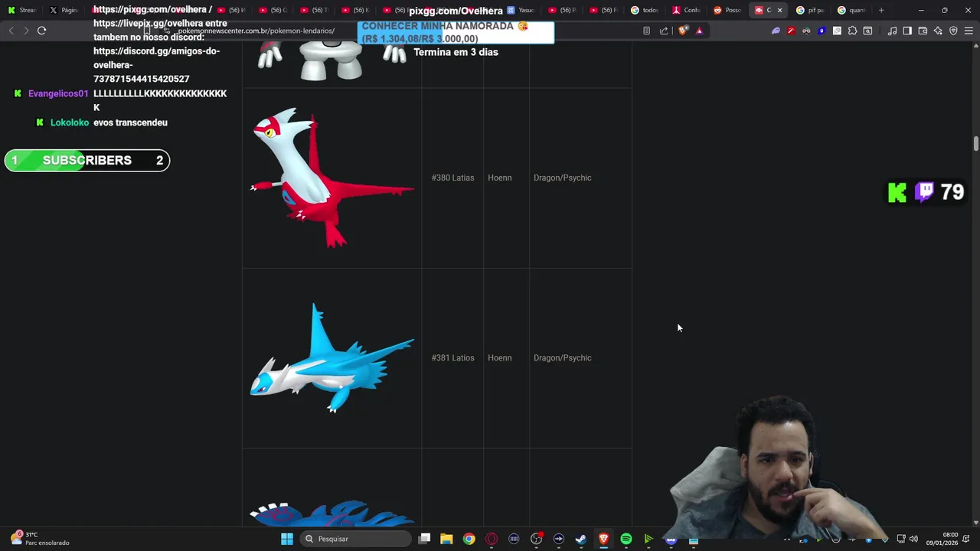The width and height of the screenshot is (980, 551).
Task: Open Brave VPN shield icon
Action: 953,31
